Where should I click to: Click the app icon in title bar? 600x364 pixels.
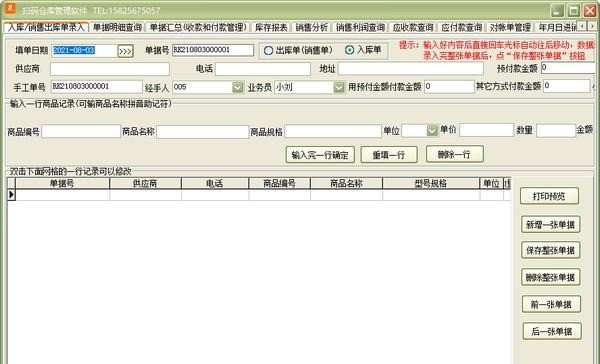click(10, 8)
